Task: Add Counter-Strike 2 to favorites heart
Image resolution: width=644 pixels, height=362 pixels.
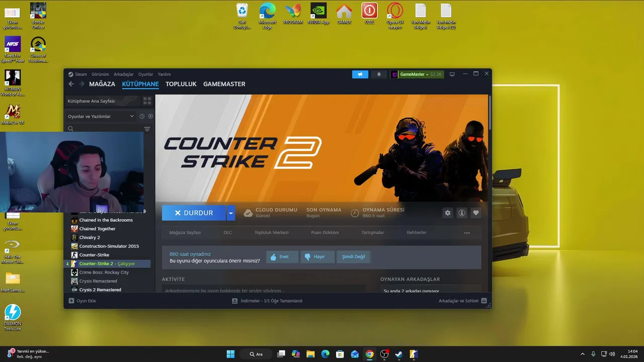Action: tap(475, 213)
